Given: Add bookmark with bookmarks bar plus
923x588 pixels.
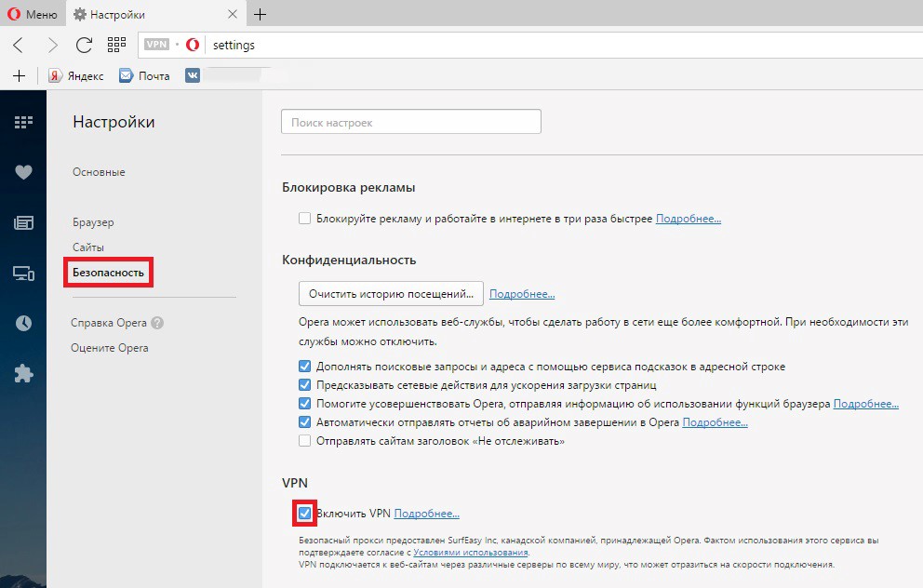Looking at the screenshot, I should [19, 75].
